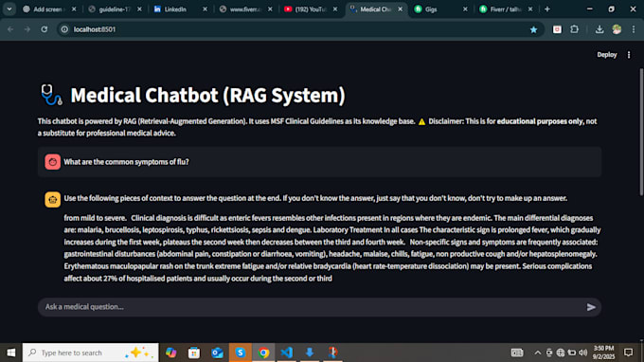Bookmark this page with star
This screenshot has height=362, width=644.
pyautogui.click(x=533, y=29)
